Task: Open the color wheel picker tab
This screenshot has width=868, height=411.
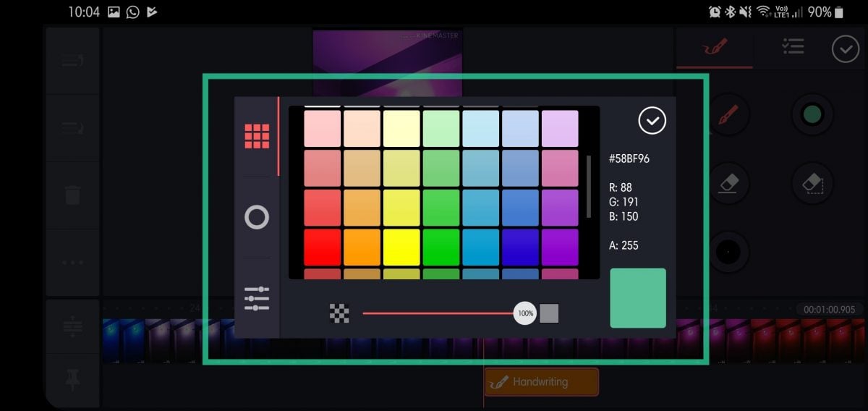Action: 257,217
